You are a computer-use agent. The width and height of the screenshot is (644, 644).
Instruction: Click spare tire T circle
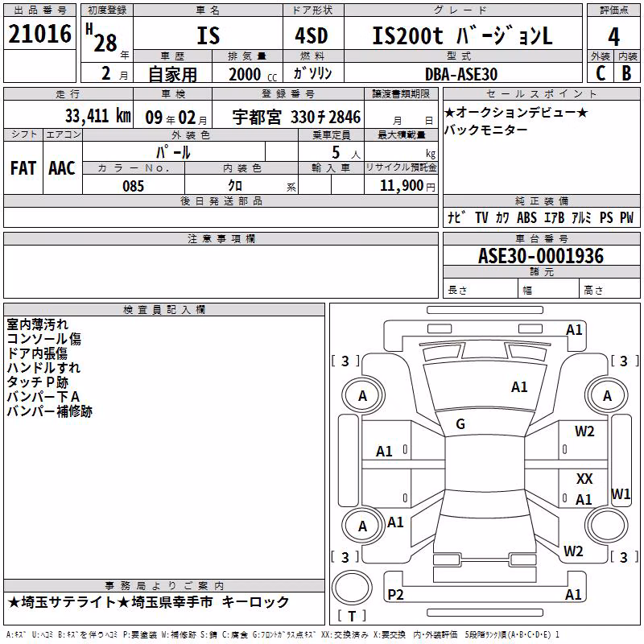(352, 588)
